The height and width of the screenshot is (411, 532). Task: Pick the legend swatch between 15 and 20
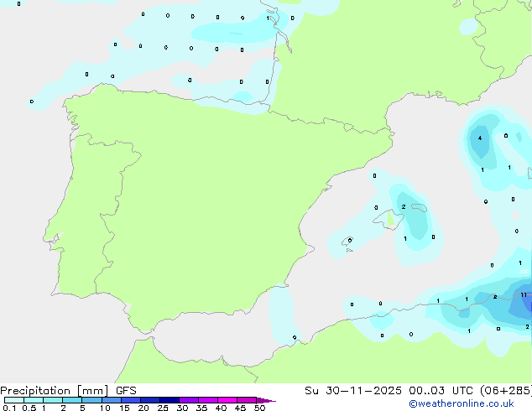click(x=131, y=400)
